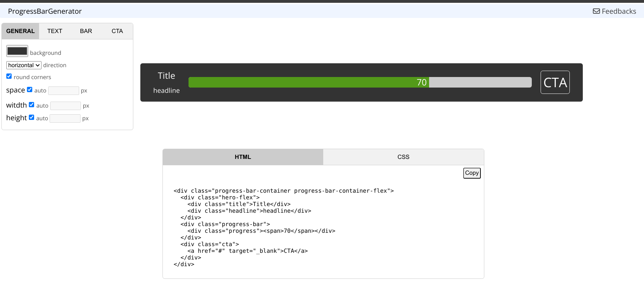Click the class="title" code line

click(239, 204)
